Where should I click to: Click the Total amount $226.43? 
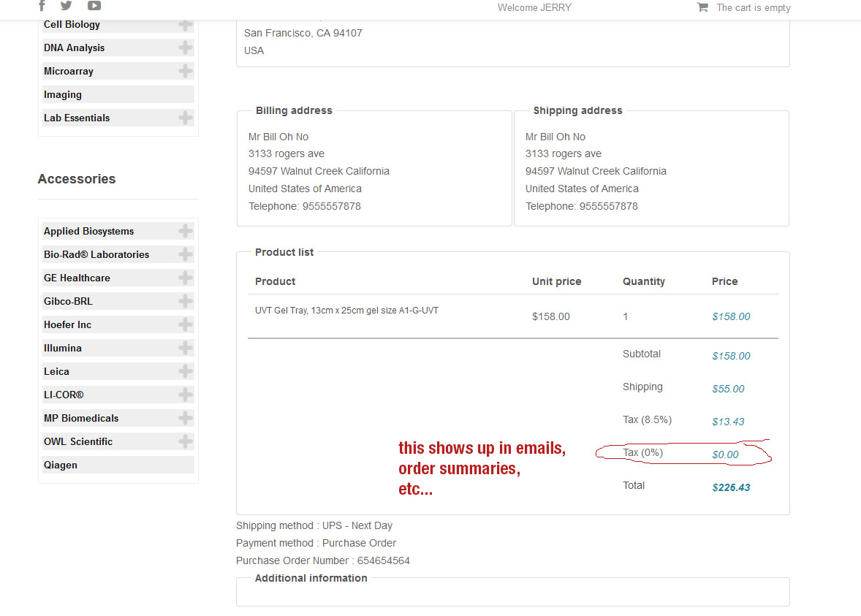[731, 488]
